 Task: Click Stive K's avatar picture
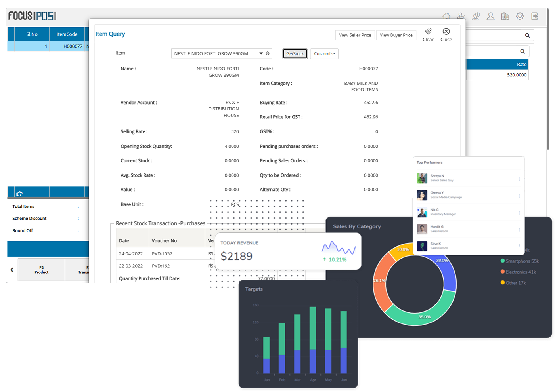click(422, 246)
